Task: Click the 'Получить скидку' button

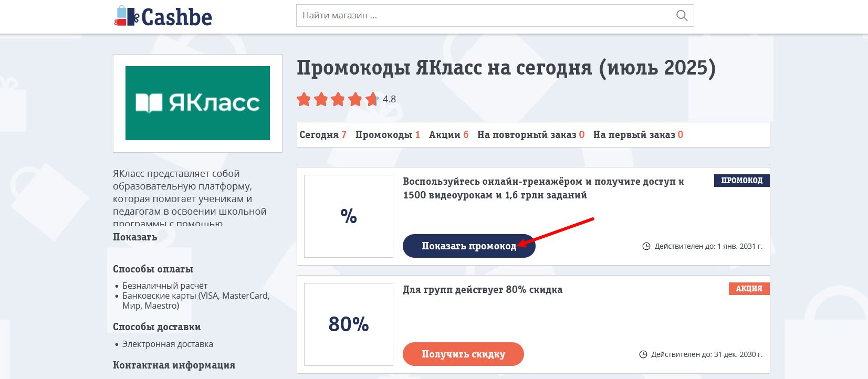Action: coord(463,354)
